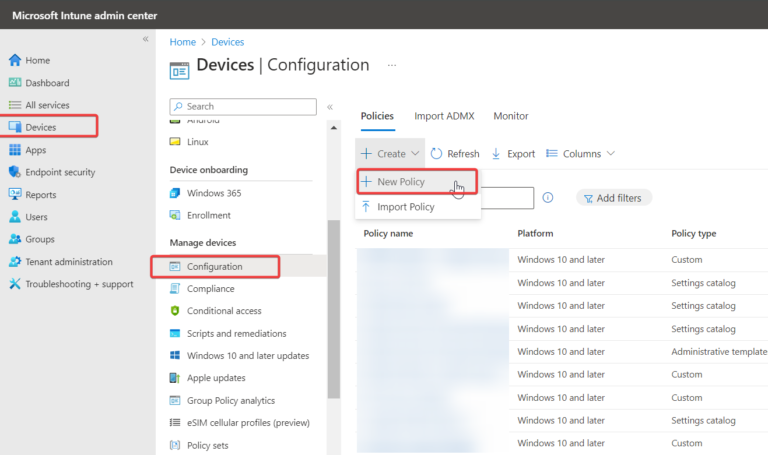Open Tenant administration icon
The image size is (768, 455).
15,262
